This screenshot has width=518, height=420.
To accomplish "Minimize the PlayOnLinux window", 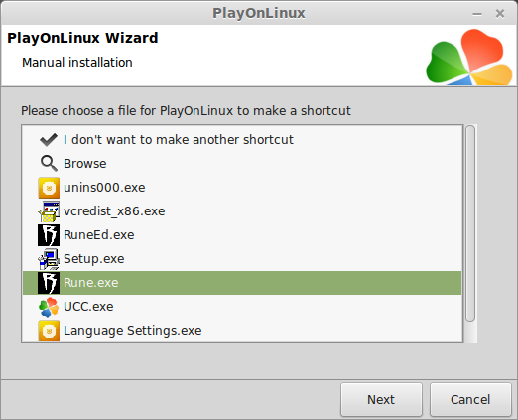I will click(477, 14).
